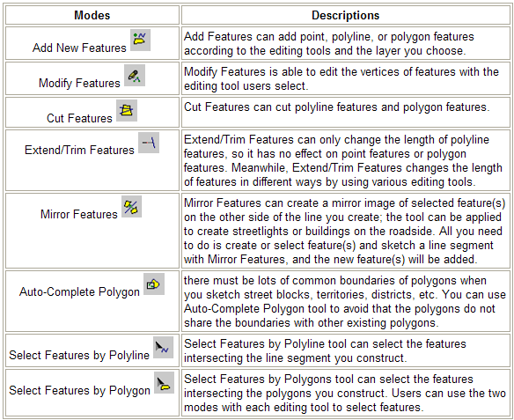Click the 'Auto-Complete Polygon' label text

(79, 291)
